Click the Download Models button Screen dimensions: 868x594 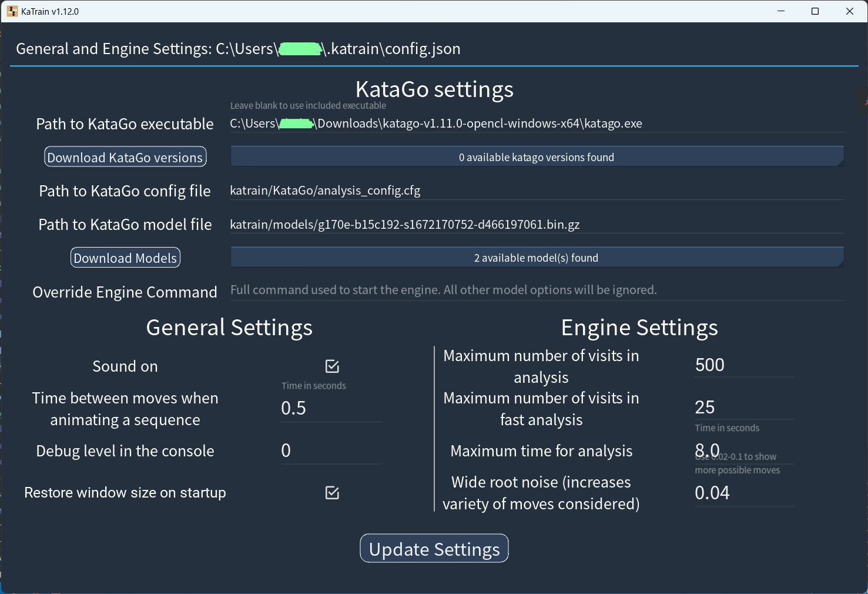point(125,258)
